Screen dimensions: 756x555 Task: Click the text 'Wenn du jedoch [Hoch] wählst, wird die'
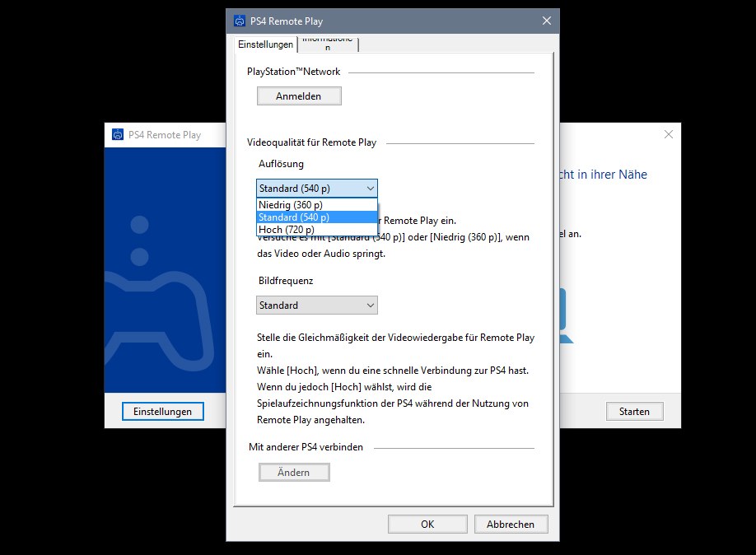344,387
